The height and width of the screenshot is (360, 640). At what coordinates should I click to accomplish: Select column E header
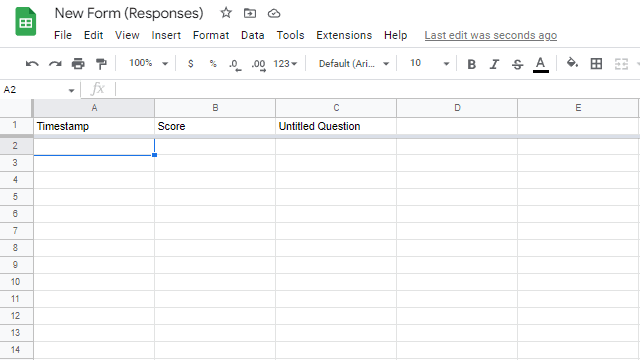coord(578,108)
